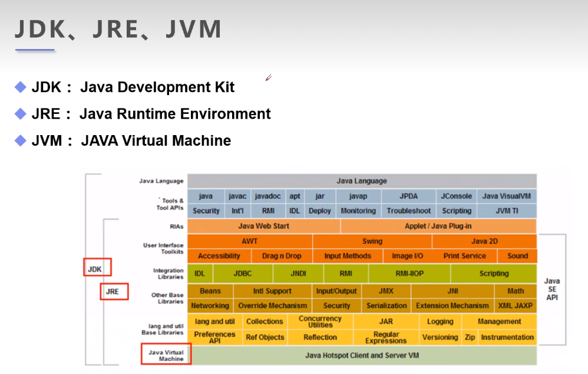Click the "RMI-IIOP" cell
588x374 pixels.
click(409, 273)
